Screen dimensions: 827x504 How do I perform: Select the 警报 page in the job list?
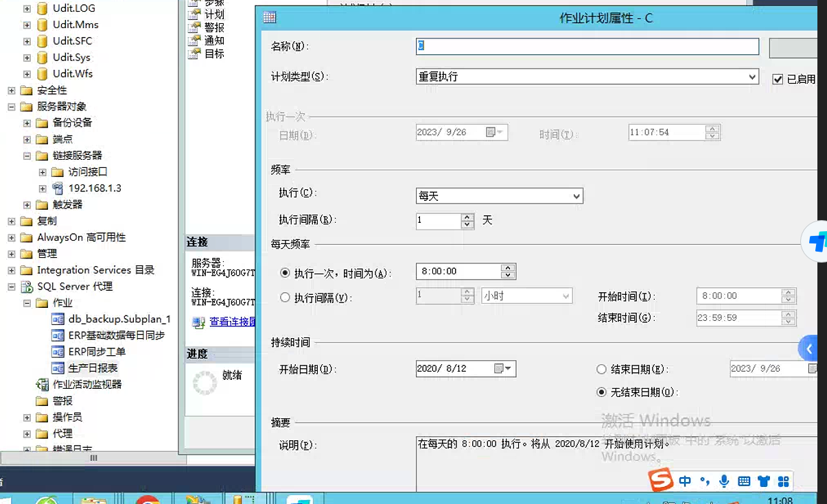point(214,27)
